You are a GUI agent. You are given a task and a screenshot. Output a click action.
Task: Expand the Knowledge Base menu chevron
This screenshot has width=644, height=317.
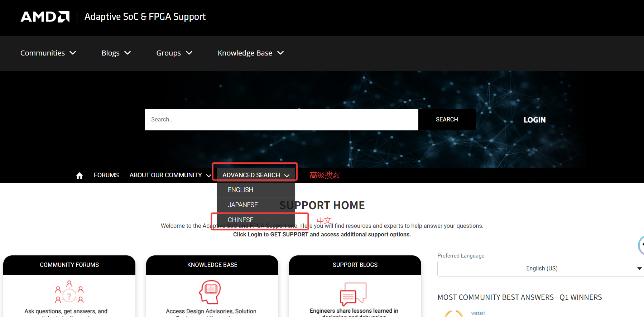[x=280, y=53]
